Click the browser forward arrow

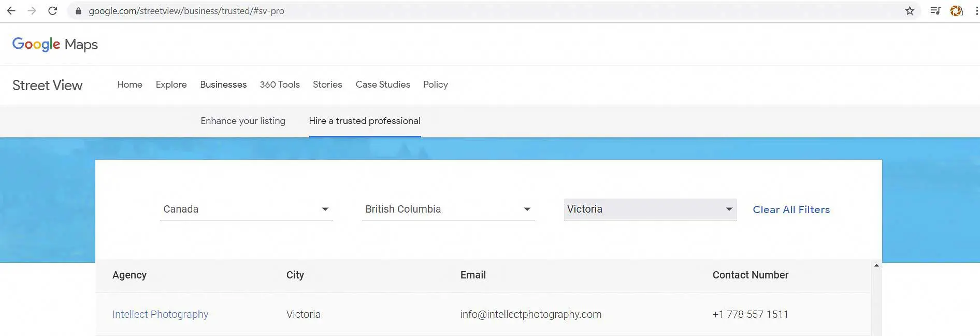click(x=32, y=11)
